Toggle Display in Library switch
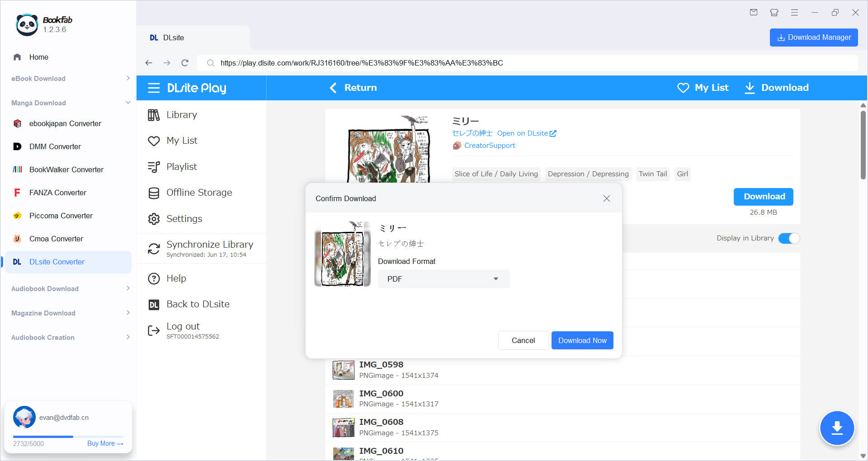868x461 pixels. 789,238
